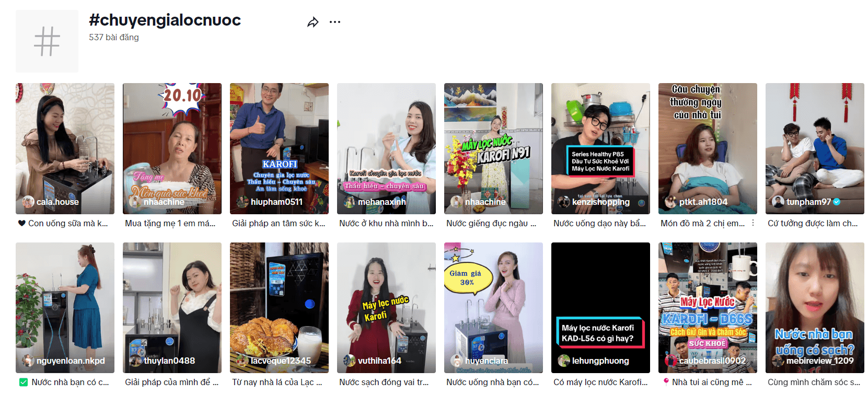868x394 pixels.
Task: Click the verified badge next to tunpham97
Action: pyautogui.click(x=837, y=202)
